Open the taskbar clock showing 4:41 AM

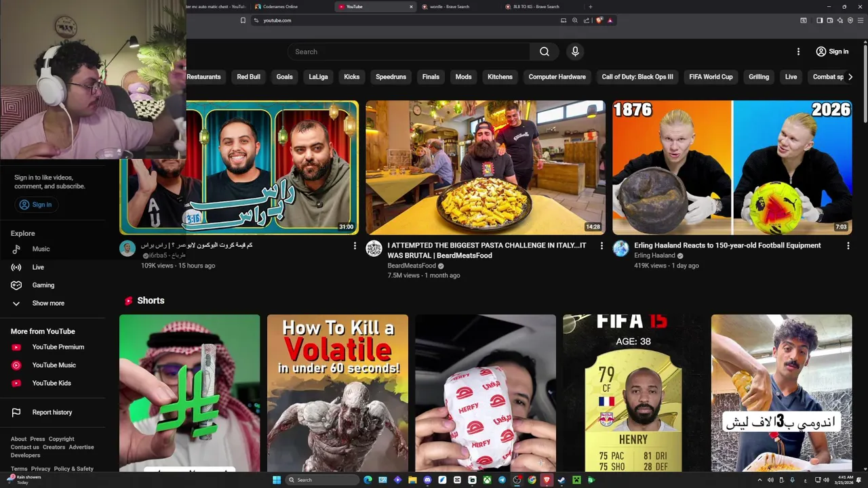tap(845, 480)
